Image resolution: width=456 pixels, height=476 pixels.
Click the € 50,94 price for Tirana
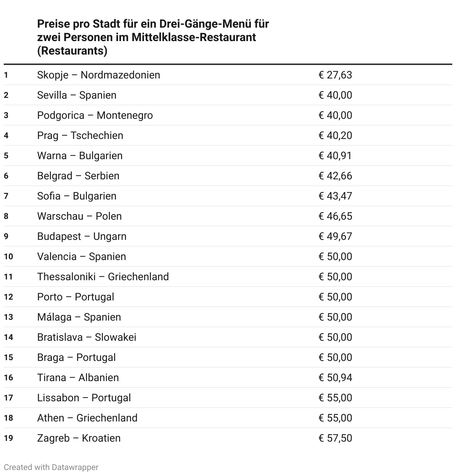click(x=335, y=378)
